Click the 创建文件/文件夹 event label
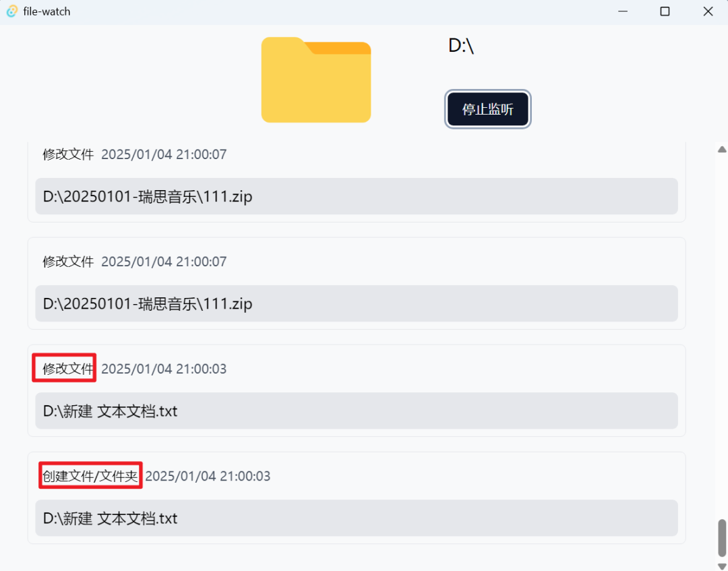 (90, 476)
